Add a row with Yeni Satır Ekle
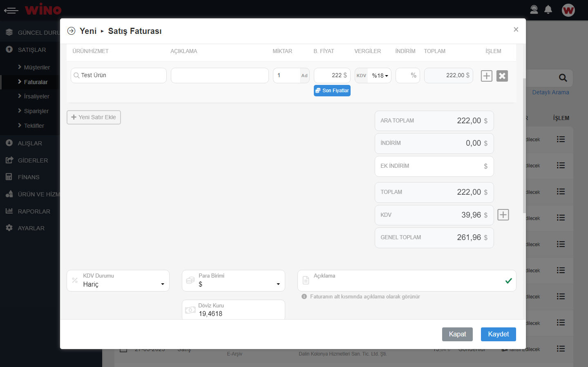Screen dimensions: 588x367 [x=94, y=118]
